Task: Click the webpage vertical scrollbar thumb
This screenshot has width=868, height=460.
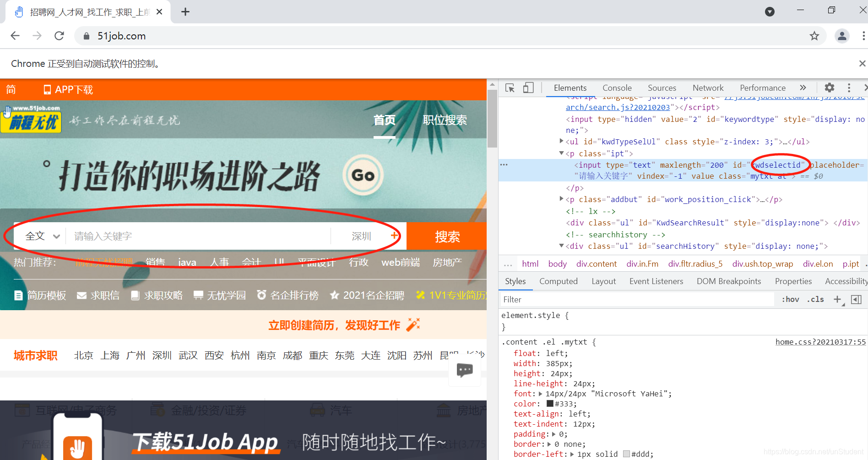Action: [x=492, y=118]
